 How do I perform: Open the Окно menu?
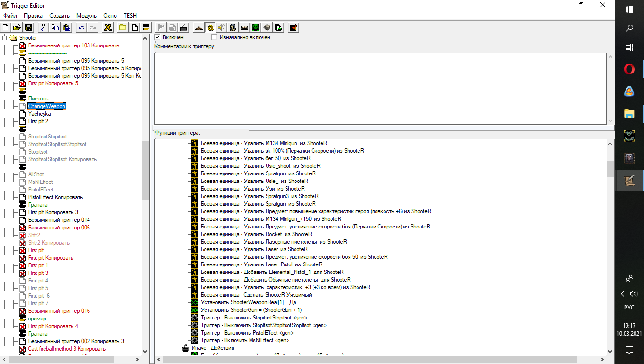coord(110,16)
